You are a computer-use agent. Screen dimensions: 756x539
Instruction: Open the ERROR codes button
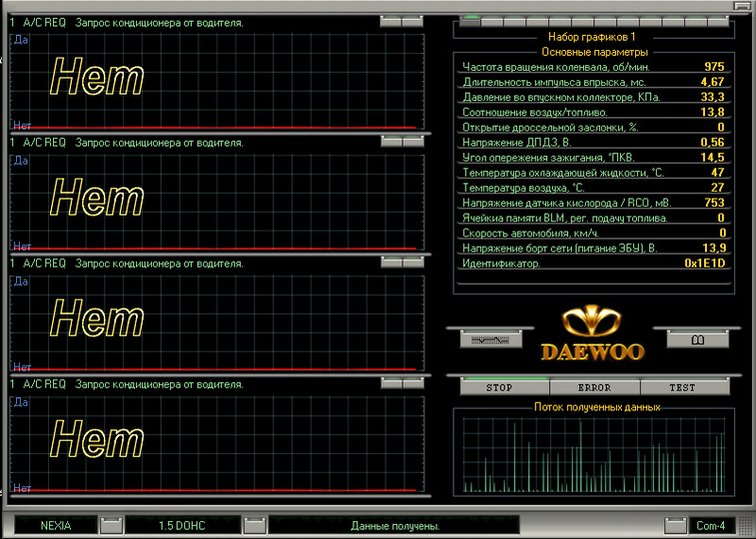click(593, 387)
